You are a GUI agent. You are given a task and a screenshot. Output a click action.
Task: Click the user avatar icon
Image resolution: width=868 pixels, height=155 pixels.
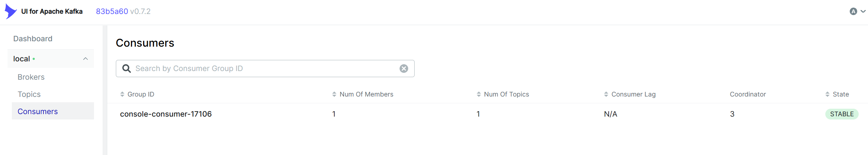click(x=853, y=11)
